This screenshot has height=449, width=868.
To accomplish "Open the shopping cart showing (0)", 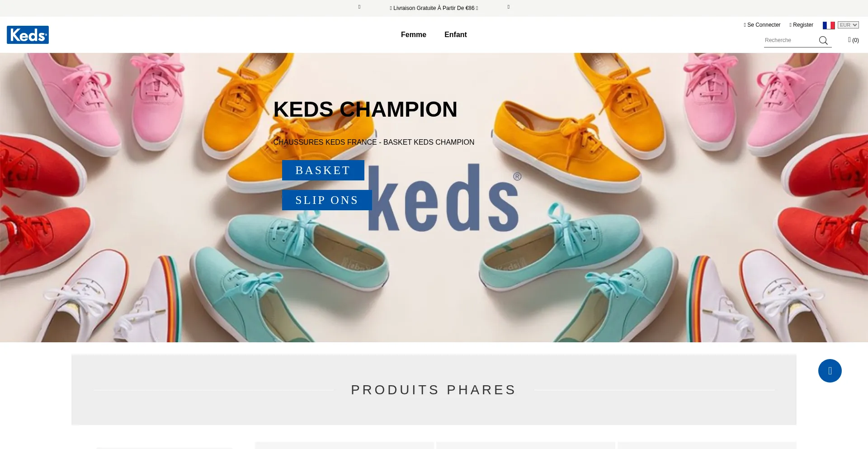I will coord(853,40).
